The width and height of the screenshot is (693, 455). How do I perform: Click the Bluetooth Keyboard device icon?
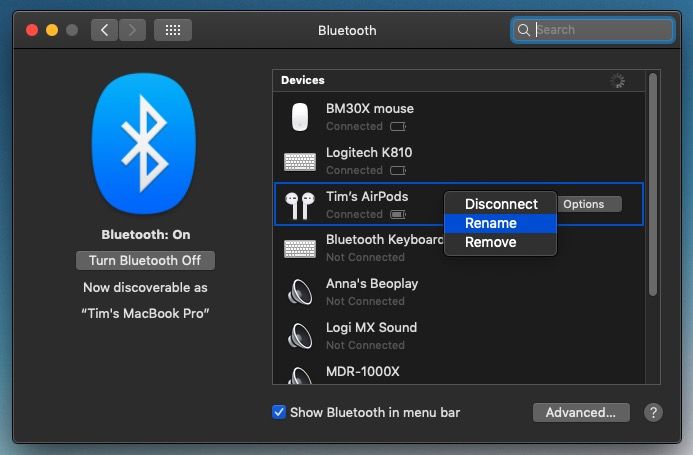coord(299,248)
